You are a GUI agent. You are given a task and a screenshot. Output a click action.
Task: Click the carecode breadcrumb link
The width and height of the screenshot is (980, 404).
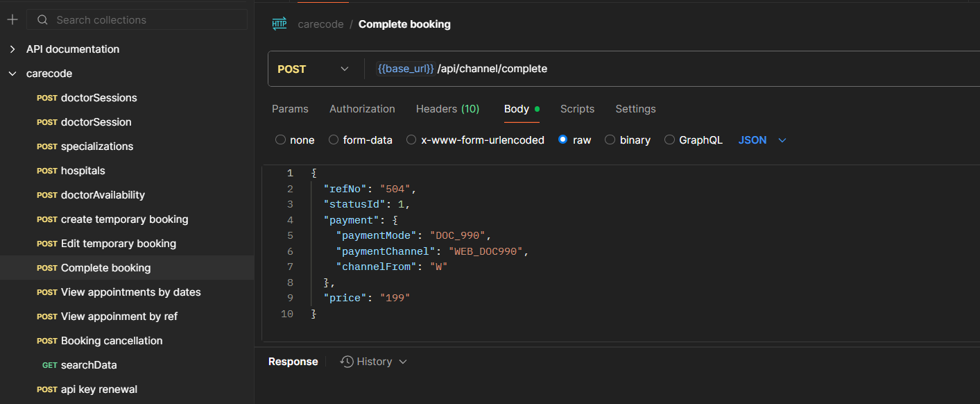(320, 24)
